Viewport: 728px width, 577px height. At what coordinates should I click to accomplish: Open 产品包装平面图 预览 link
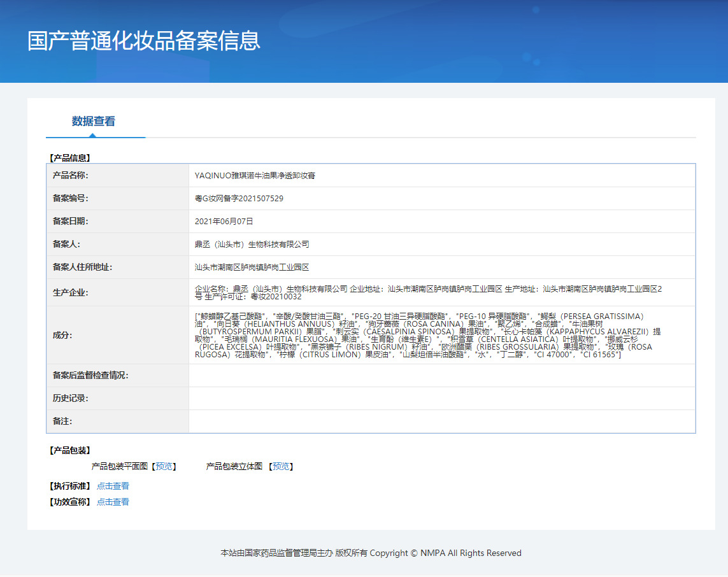click(164, 466)
